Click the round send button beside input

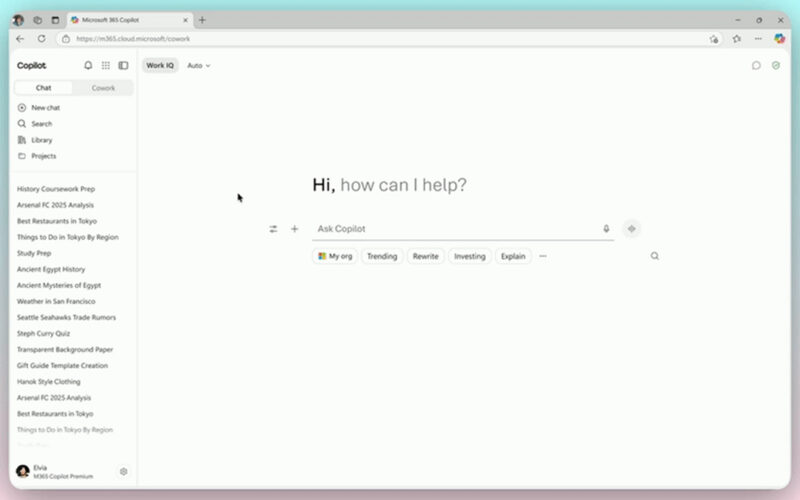tap(632, 229)
